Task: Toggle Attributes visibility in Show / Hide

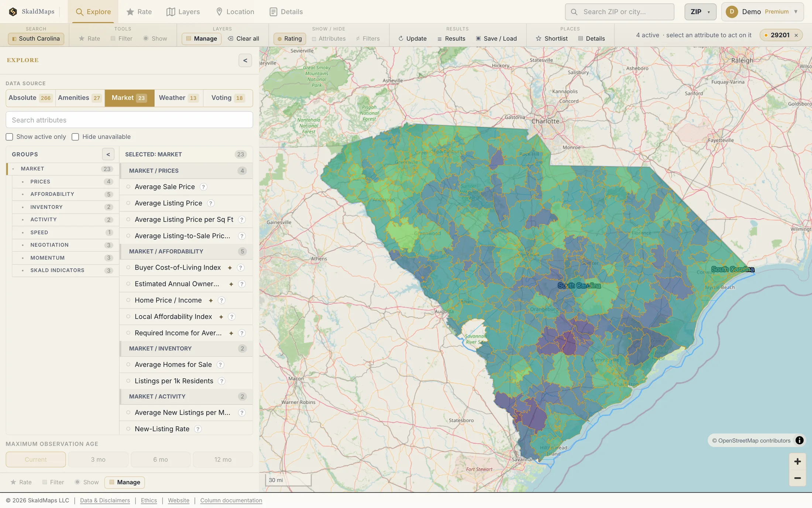Action: [328, 38]
